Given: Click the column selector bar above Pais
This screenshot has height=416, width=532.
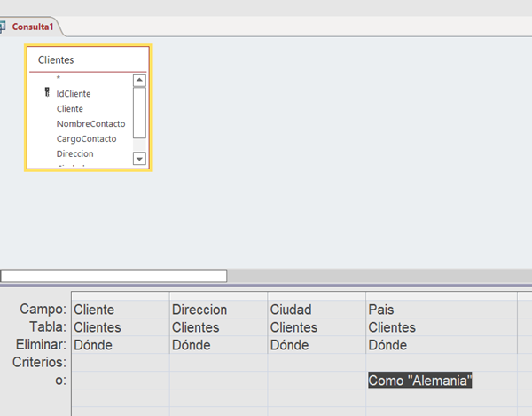Looking at the screenshot, I should point(442,296).
